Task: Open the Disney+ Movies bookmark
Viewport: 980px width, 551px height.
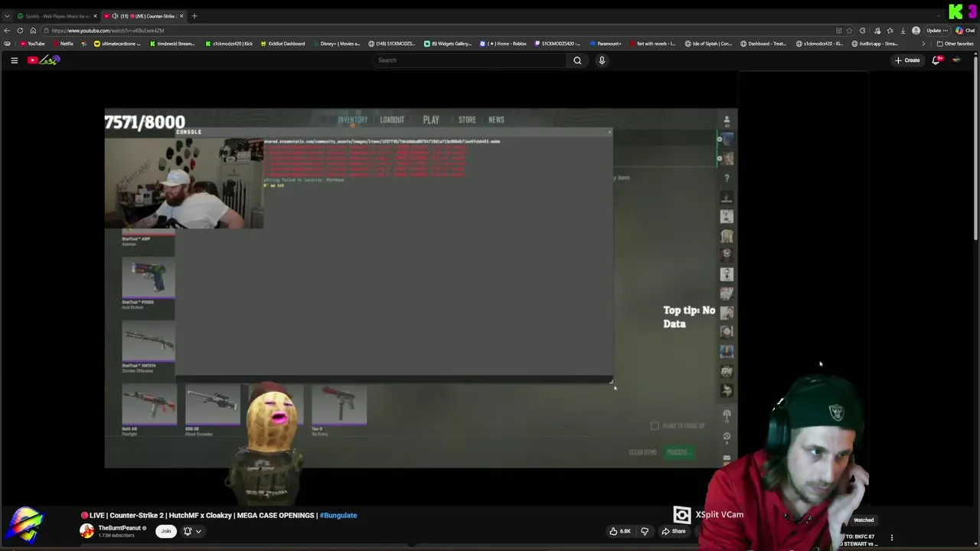Action: pos(337,44)
